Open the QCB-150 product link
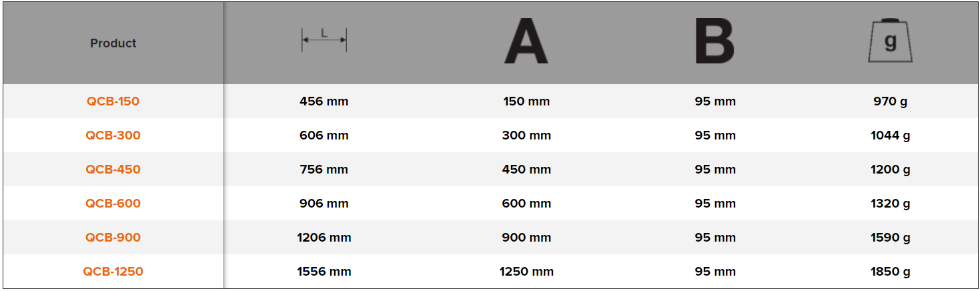The height and width of the screenshot is (291, 980). click(113, 101)
